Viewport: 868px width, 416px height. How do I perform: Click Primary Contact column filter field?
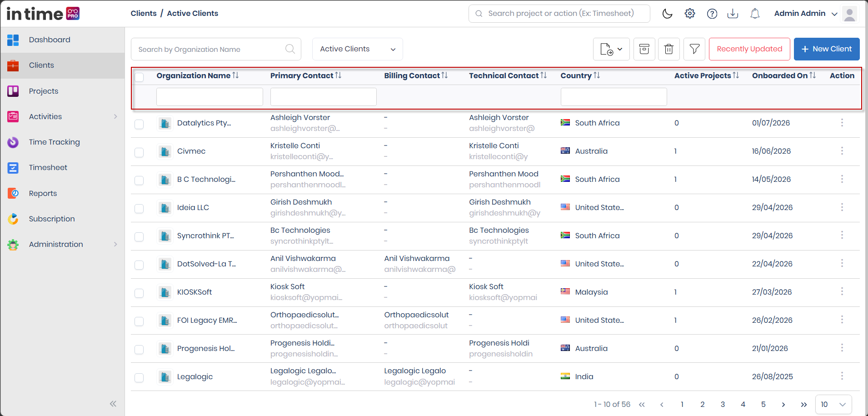(x=324, y=97)
